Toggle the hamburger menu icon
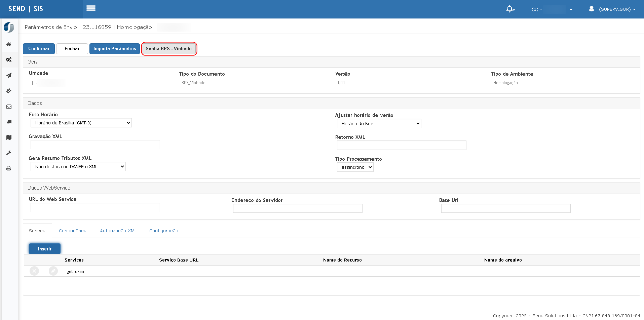 coord(91,8)
